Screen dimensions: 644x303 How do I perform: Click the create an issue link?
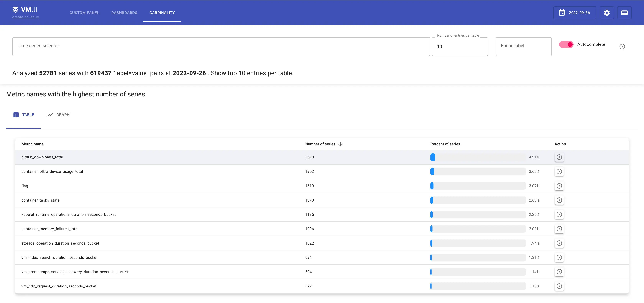[25, 17]
